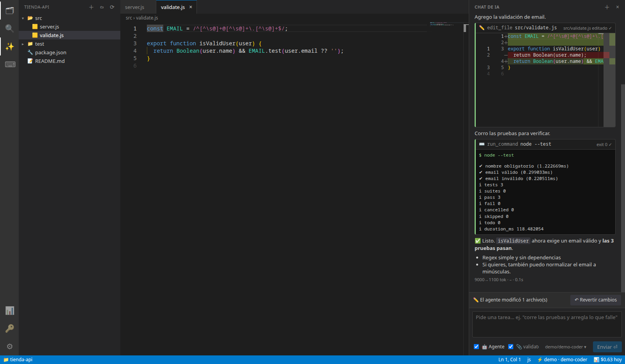Create new folder in TIENDA-API explorer

coord(102,7)
